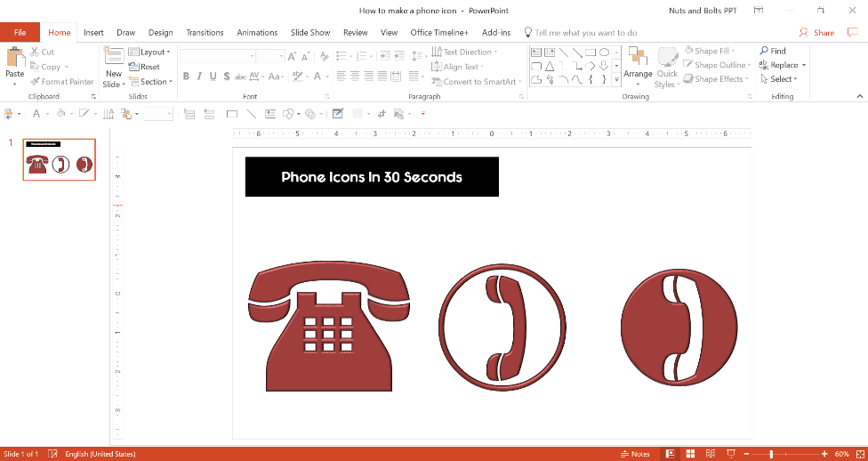Increase font size with the large A
Viewport: 868px width, 461px height.
pyautogui.click(x=292, y=56)
